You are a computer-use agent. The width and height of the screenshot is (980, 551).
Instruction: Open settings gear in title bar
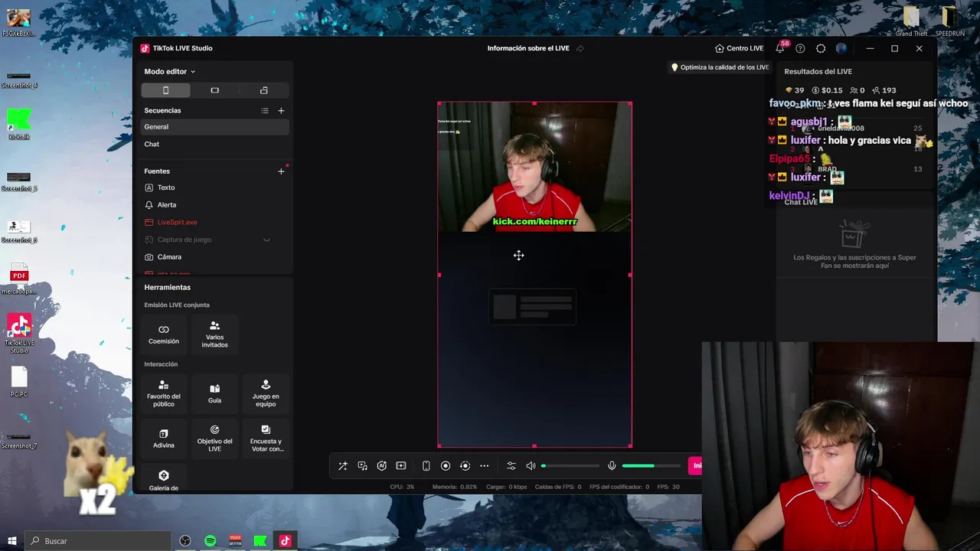coord(821,48)
